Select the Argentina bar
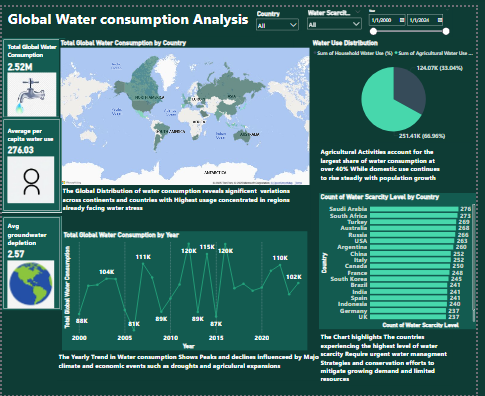The image size is (485, 396). (x=412, y=247)
